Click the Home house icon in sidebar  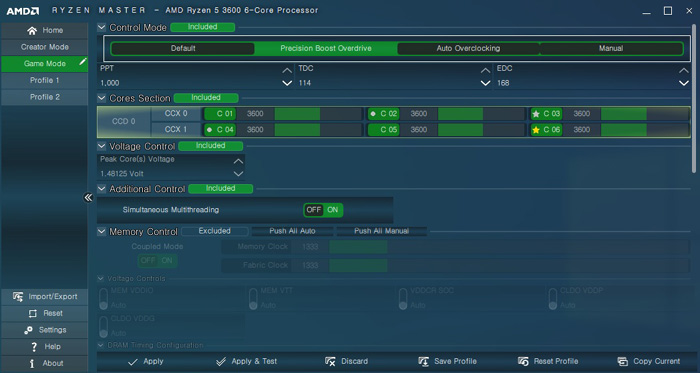click(x=32, y=31)
